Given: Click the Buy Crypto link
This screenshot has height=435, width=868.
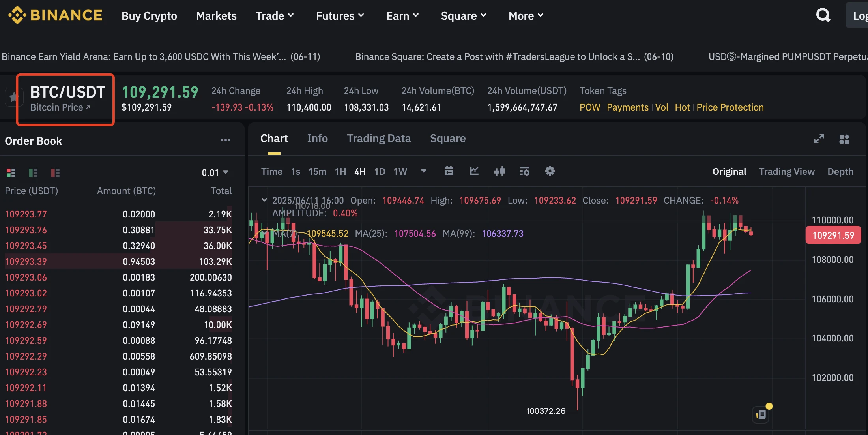Looking at the screenshot, I should [149, 16].
